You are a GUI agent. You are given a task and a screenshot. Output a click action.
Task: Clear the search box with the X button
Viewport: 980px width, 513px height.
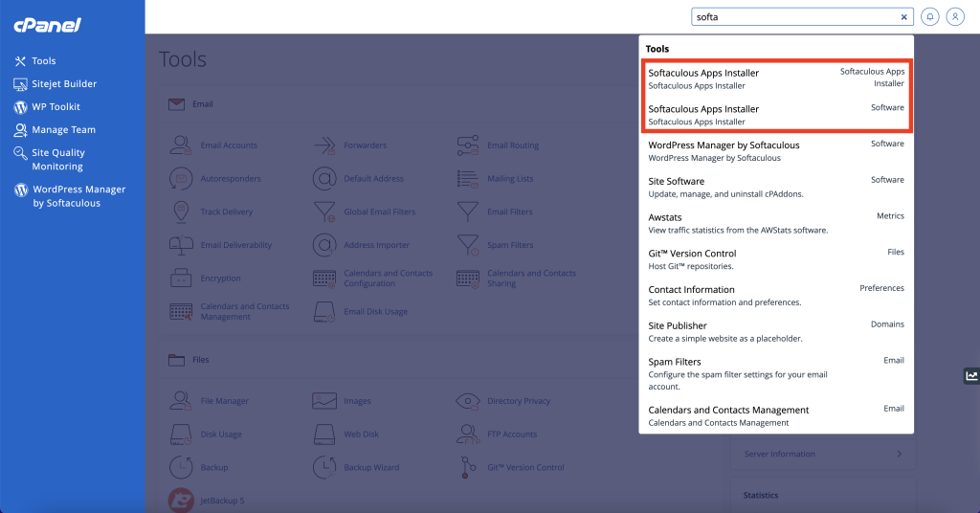pos(903,17)
